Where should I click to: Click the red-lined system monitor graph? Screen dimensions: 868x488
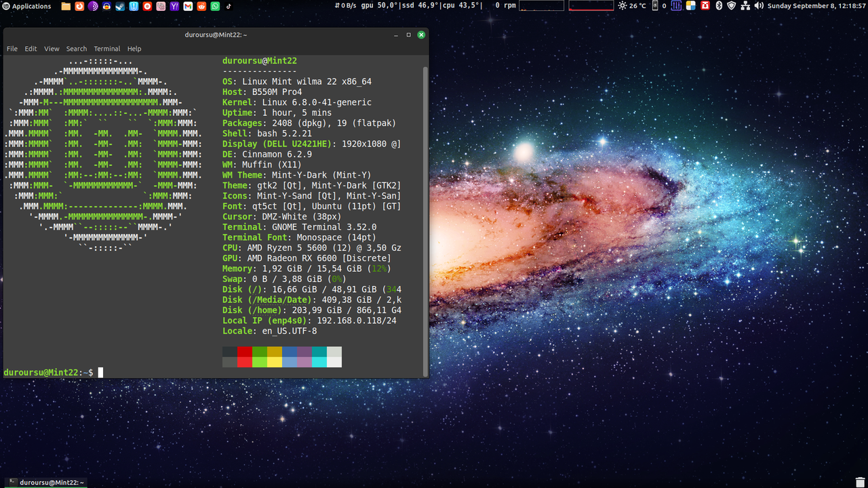coord(591,5)
